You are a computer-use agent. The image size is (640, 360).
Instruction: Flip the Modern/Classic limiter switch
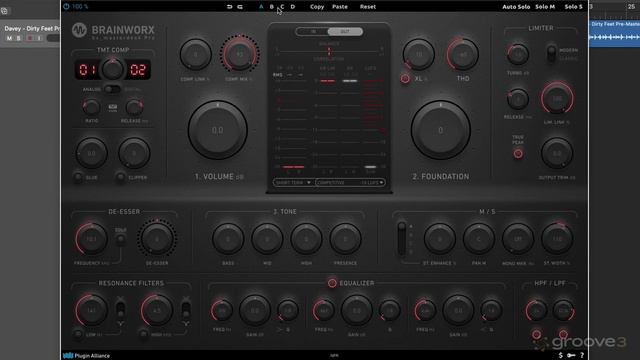(x=551, y=54)
